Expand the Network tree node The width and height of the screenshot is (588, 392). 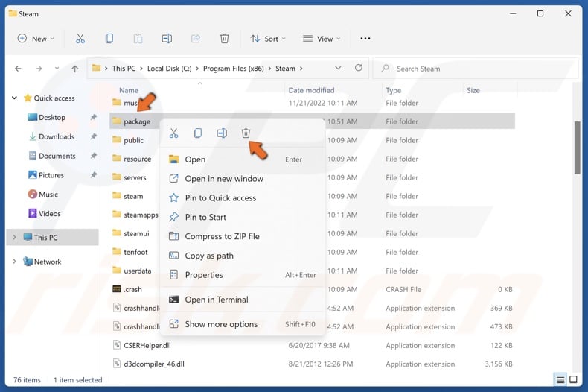pyautogui.click(x=14, y=262)
